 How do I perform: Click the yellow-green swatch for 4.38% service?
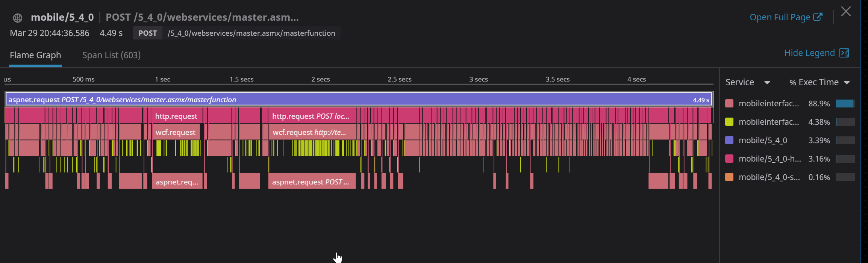(x=729, y=122)
